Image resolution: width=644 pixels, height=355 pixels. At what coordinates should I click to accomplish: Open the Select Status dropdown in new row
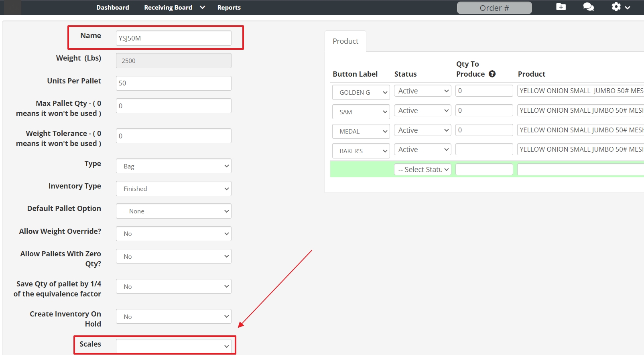point(423,170)
